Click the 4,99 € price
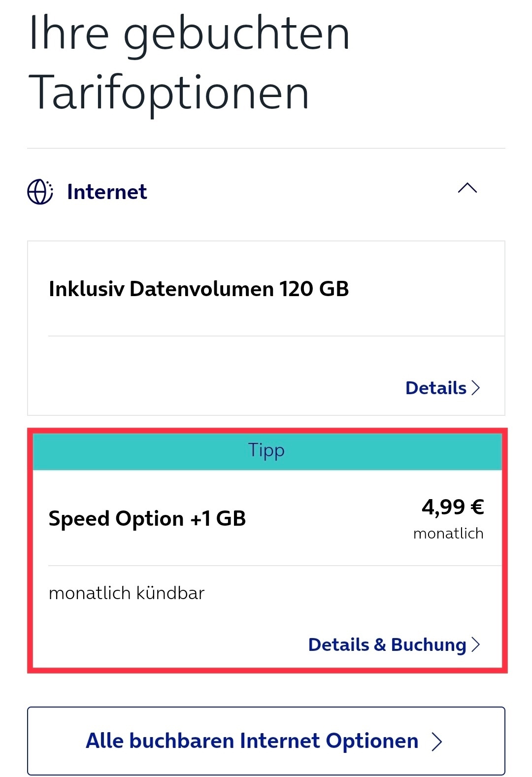 (x=453, y=507)
